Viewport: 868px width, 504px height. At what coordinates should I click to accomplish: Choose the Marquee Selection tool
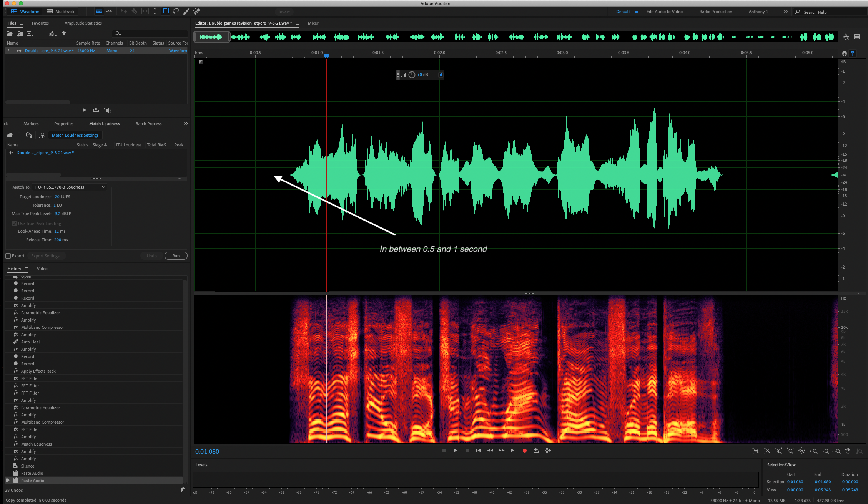pyautogui.click(x=166, y=11)
